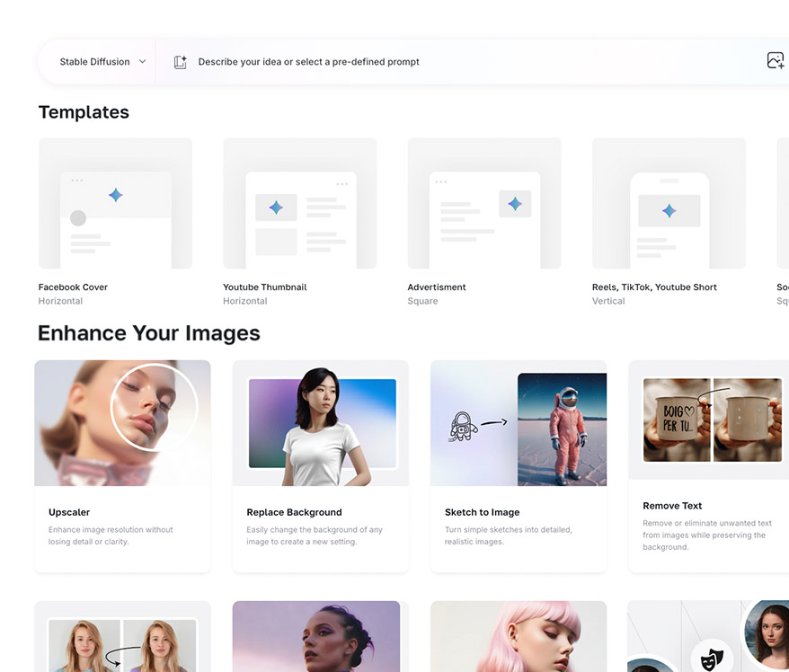
Task: Open the Upscaler tool card image
Action: (x=122, y=423)
